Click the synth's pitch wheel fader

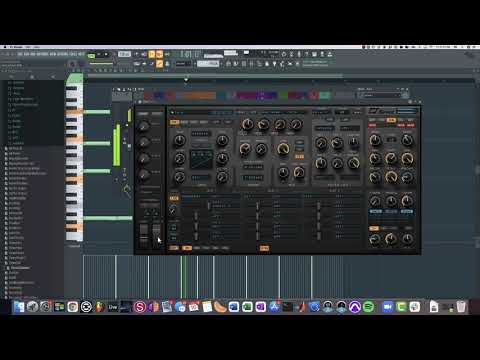143,235
